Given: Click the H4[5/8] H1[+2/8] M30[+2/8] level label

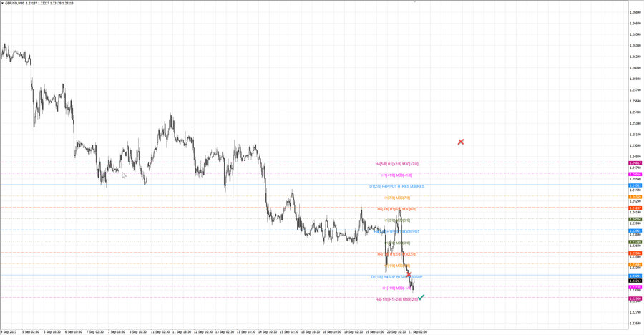Looking at the screenshot, I should point(396,164).
